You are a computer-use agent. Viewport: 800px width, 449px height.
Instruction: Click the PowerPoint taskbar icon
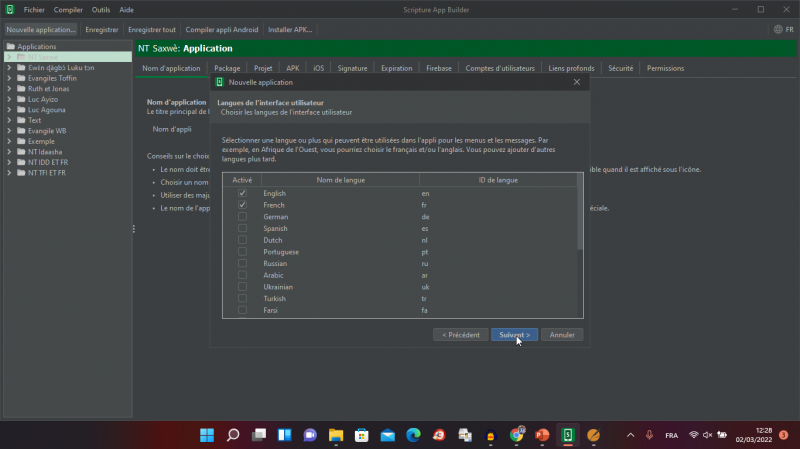[x=543, y=435]
